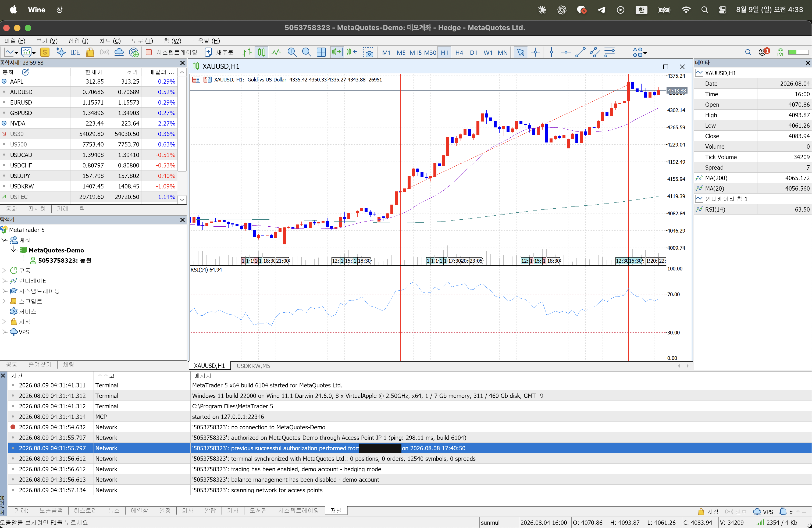
Task: Zoom out of the chart
Action: (x=306, y=52)
